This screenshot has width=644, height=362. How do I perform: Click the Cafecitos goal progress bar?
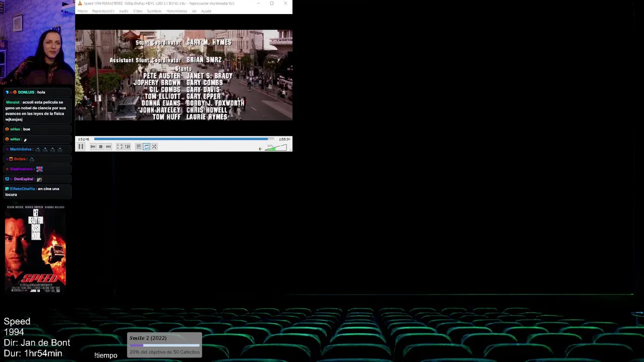point(165,345)
